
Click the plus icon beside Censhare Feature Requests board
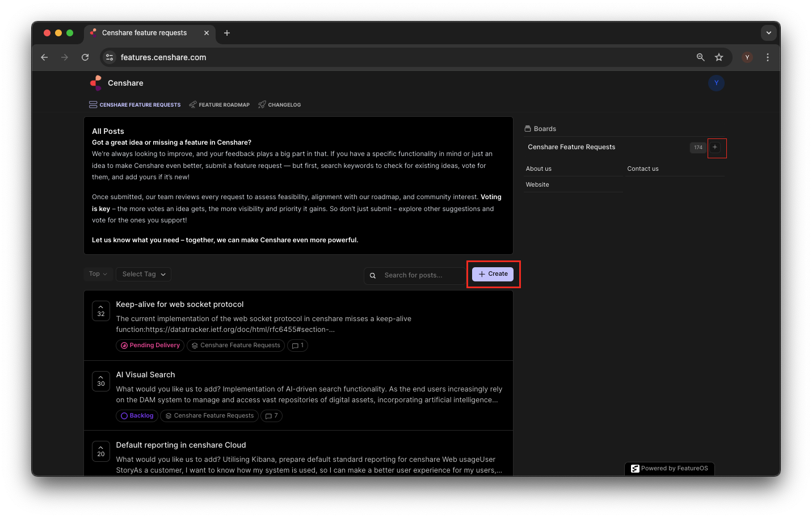click(x=714, y=148)
